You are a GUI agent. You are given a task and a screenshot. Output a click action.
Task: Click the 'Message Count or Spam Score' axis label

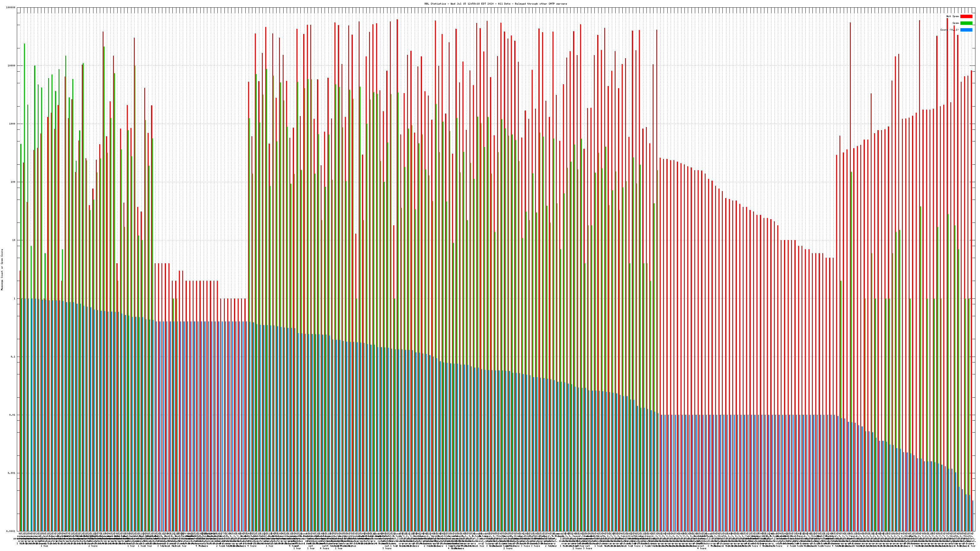click(2, 270)
